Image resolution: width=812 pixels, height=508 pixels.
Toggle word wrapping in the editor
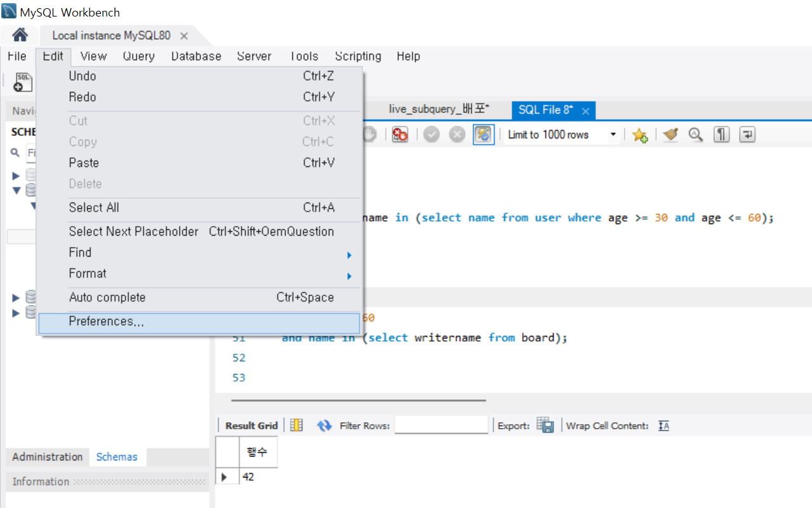747,135
